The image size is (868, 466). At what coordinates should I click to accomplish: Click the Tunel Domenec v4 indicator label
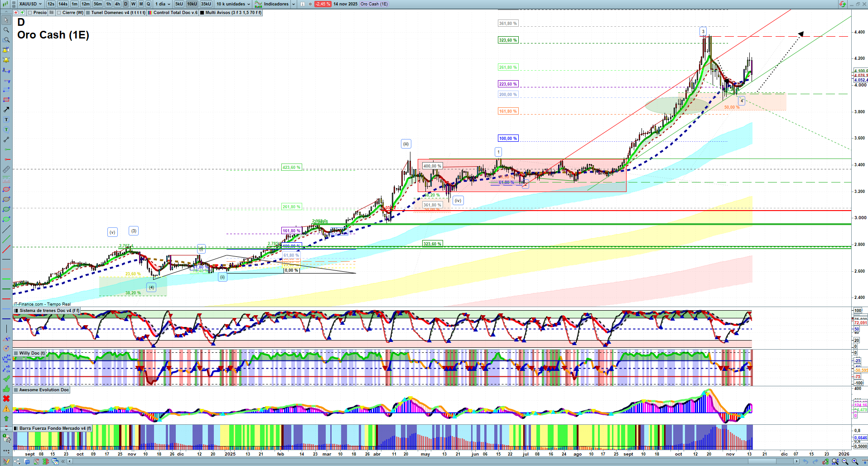coord(118,13)
